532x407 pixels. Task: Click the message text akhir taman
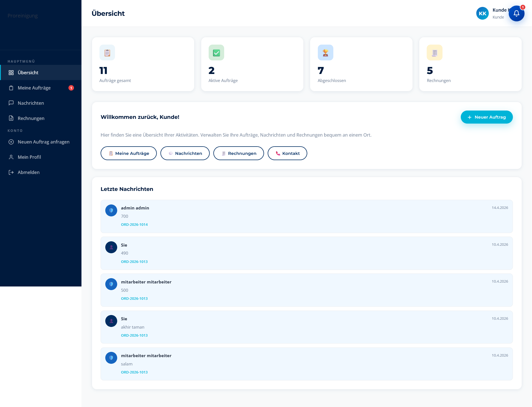point(133,327)
